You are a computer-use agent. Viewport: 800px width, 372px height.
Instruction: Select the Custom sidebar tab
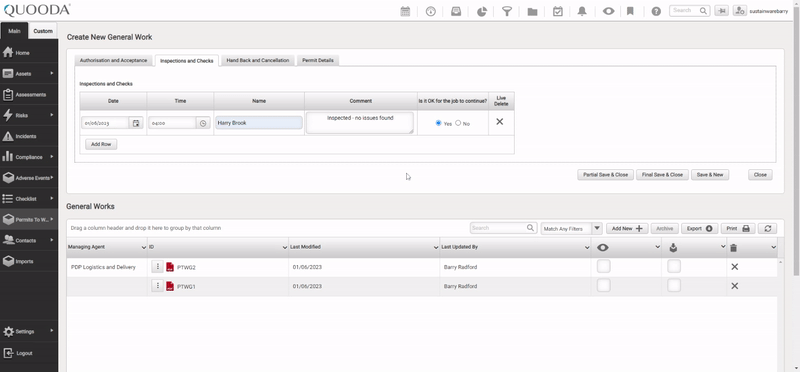click(x=43, y=31)
